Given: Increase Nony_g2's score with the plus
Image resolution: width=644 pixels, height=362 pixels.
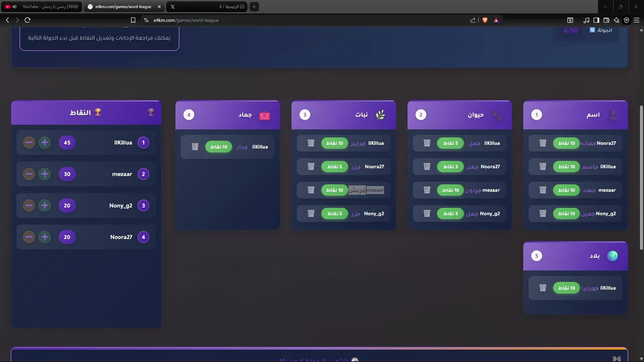Looking at the screenshot, I should pyautogui.click(x=45, y=206).
